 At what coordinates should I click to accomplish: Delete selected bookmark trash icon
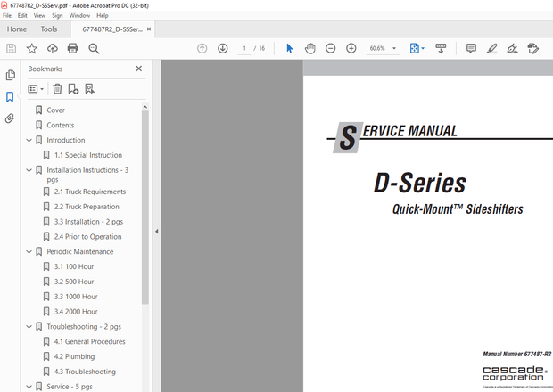[x=57, y=89]
